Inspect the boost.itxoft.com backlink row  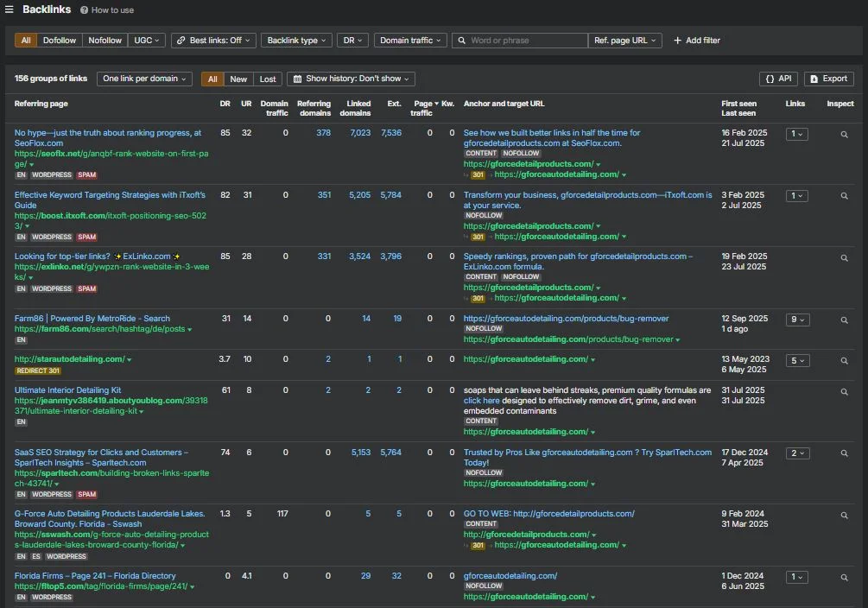pyautogui.click(x=844, y=196)
